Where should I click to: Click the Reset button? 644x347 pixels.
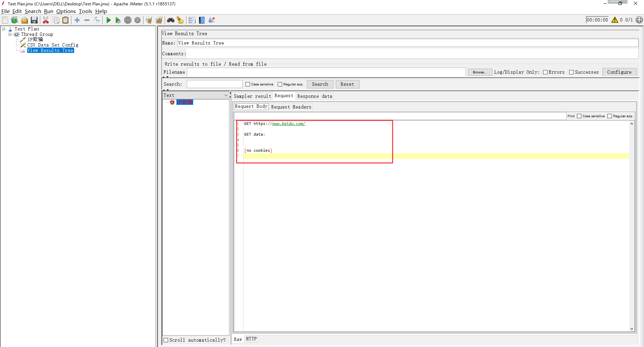click(347, 84)
